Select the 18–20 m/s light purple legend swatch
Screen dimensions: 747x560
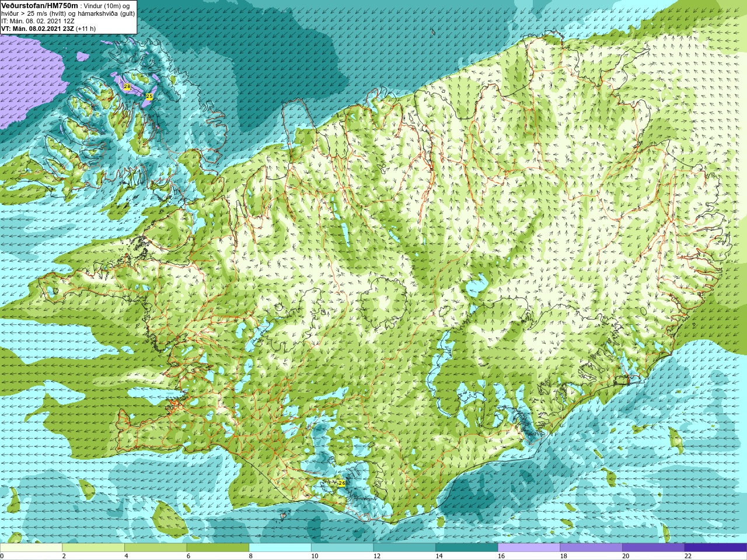(x=591, y=548)
